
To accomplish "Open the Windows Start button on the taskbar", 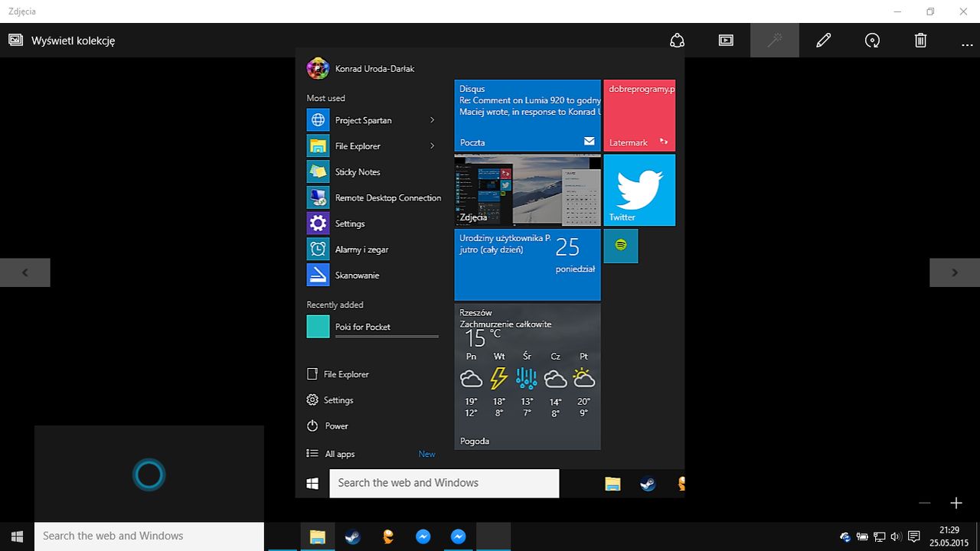I will (17, 536).
